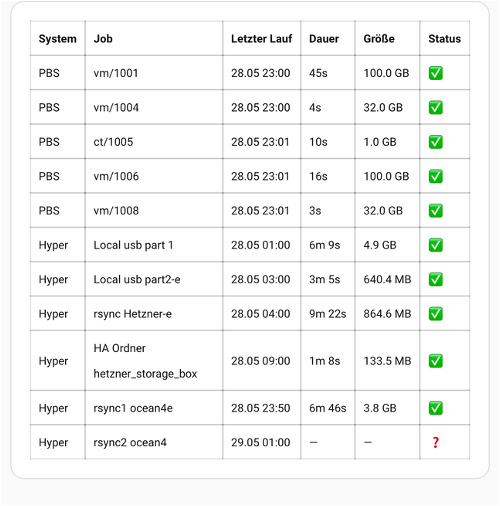500x506 pixels.
Task: Click the 4s duration value
Action: click(x=315, y=107)
